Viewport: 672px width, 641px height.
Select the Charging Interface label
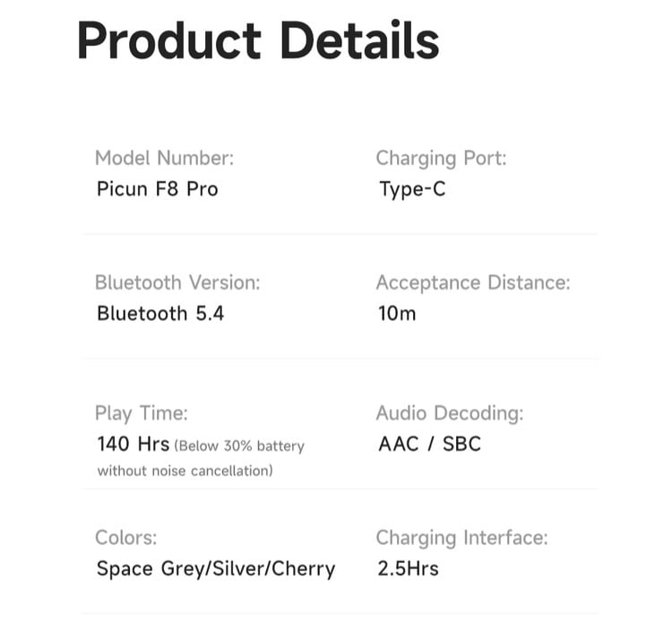pyautogui.click(x=462, y=539)
